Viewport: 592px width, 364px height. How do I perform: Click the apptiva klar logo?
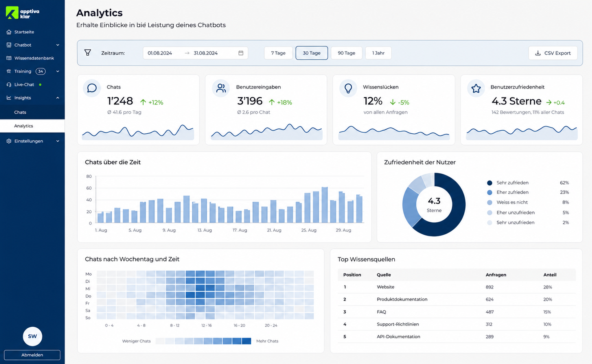click(23, 13)
